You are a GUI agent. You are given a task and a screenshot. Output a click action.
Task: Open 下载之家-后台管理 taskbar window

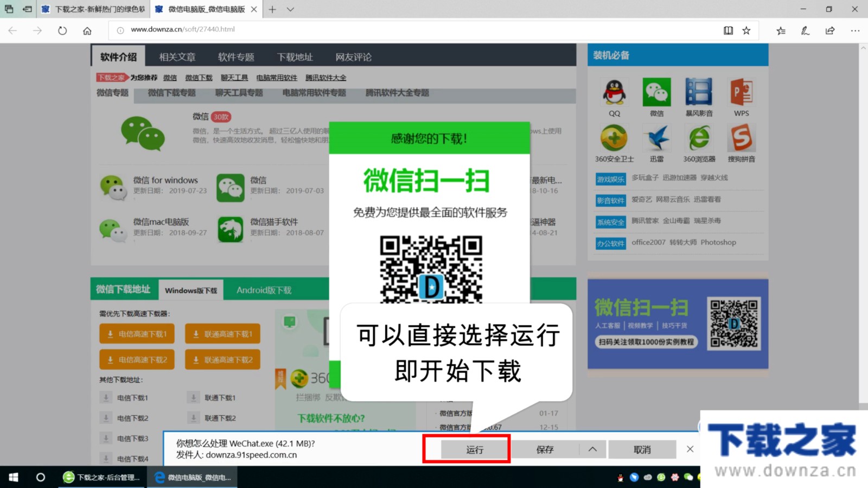[x=101, y=477]
